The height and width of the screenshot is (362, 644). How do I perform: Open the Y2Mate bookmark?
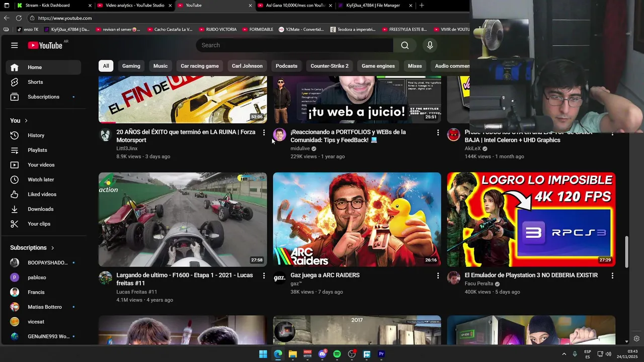tap(301, 29)
